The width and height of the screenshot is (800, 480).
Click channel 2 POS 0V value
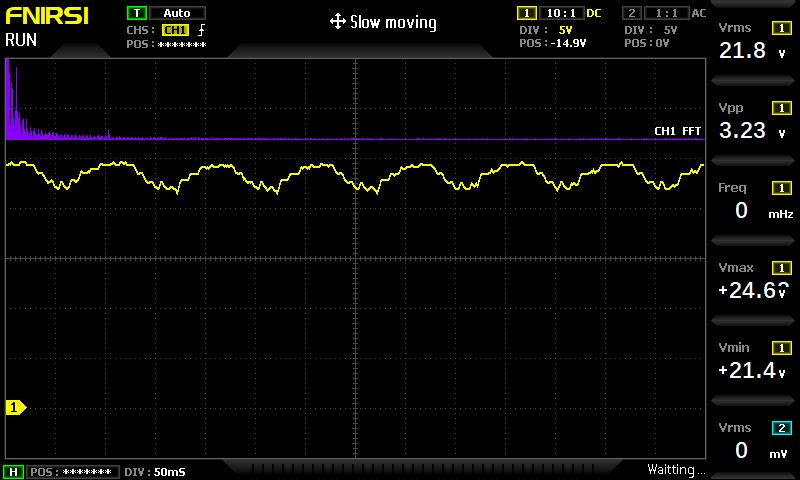tap(662, 43)
